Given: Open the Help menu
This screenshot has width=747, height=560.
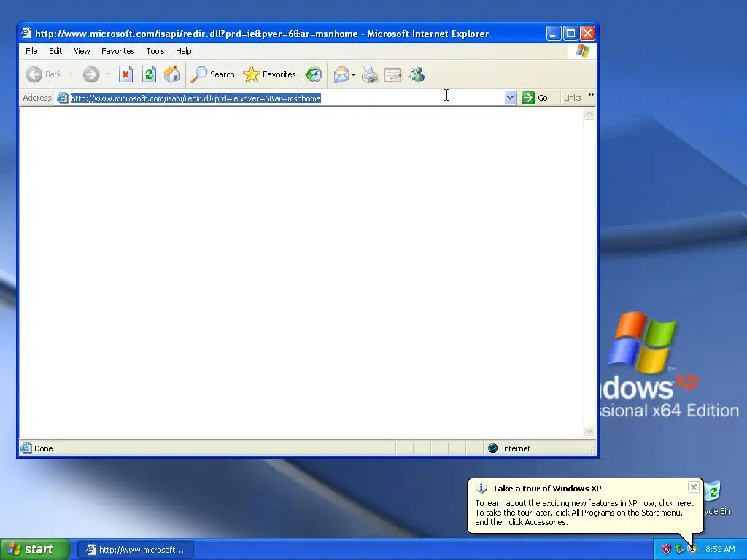Looking at the screenshot, I should pyautogui.click(x=183, y=51).
